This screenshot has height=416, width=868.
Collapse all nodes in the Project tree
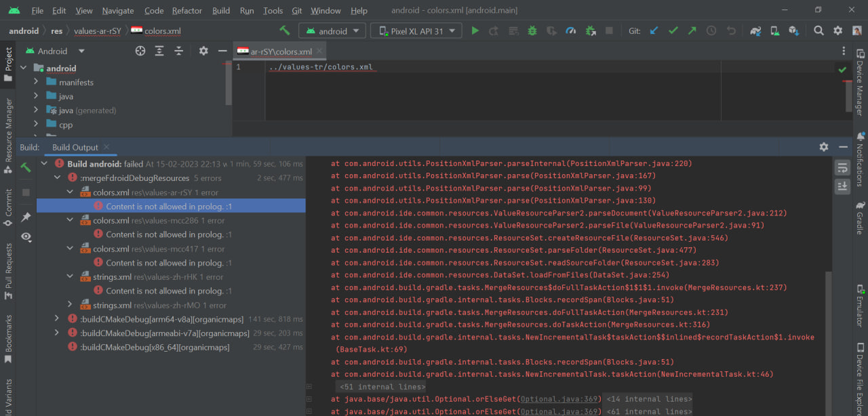(x=179, y=51)
